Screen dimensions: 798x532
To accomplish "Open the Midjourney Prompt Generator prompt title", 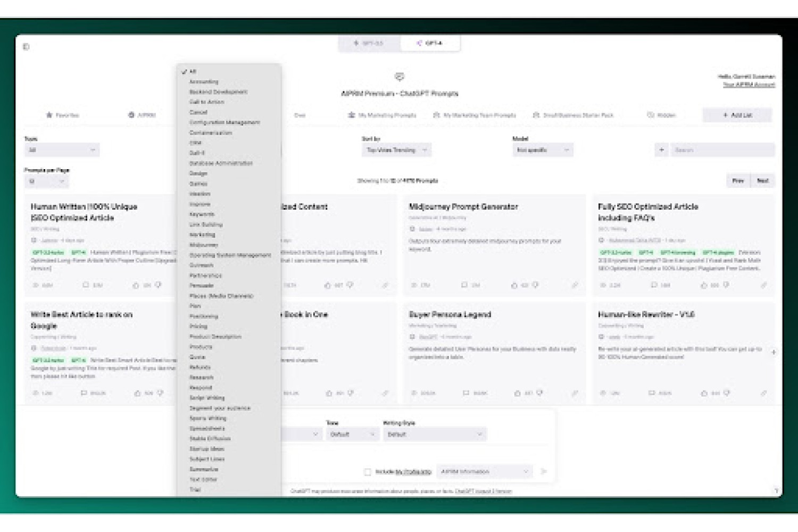I will [x=463, y=207].
